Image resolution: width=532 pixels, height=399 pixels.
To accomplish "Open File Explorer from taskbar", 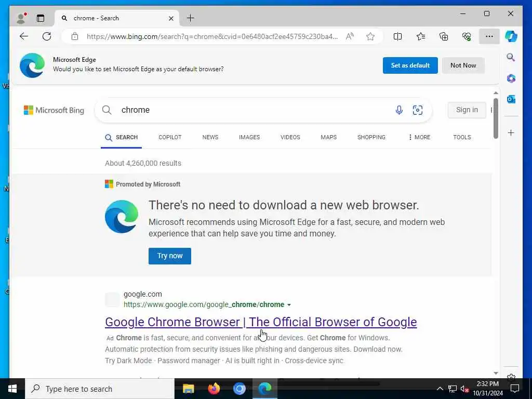I will pos(188,389).
